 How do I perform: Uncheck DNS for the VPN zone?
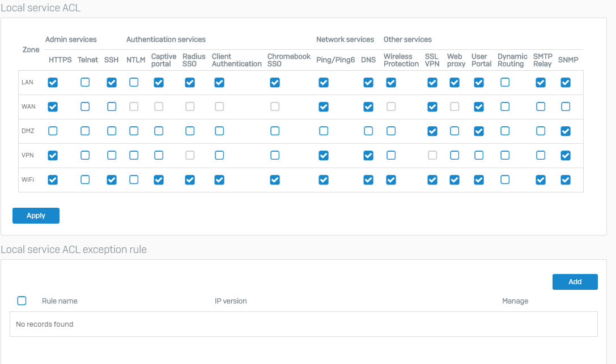pos(368,155)
